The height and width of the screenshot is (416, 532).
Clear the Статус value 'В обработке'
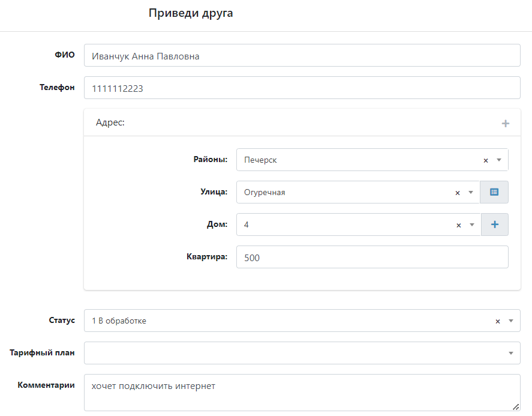[498, 321]
